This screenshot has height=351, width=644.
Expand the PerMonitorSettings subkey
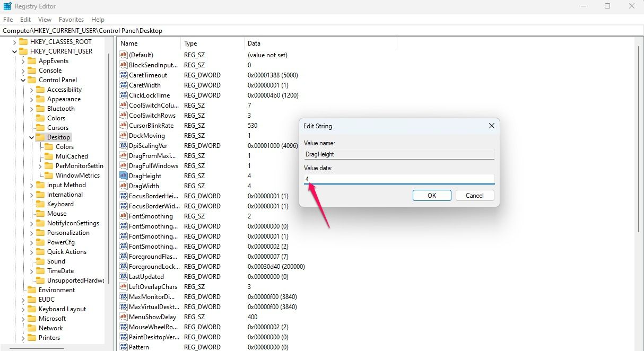40,166
